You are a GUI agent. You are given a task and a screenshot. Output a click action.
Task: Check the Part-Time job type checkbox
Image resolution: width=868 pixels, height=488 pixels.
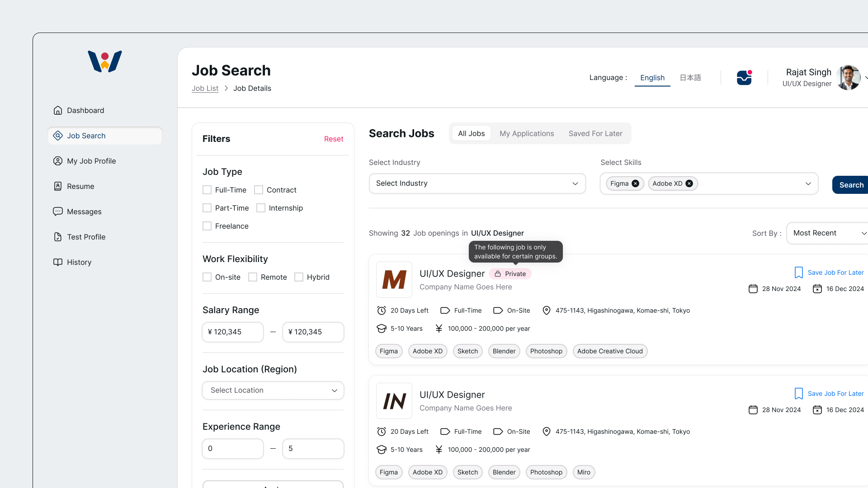coord(207,208)
